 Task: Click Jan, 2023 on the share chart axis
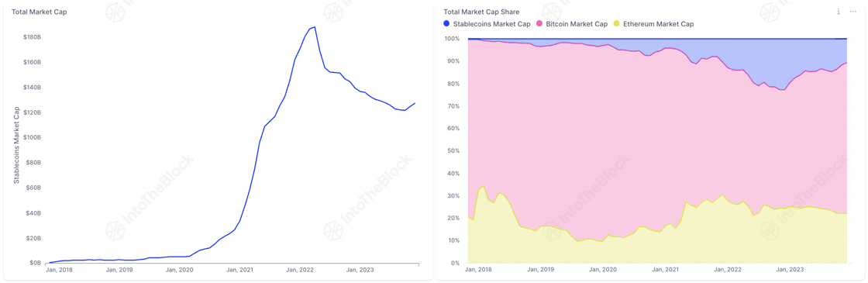coord(790,270)
